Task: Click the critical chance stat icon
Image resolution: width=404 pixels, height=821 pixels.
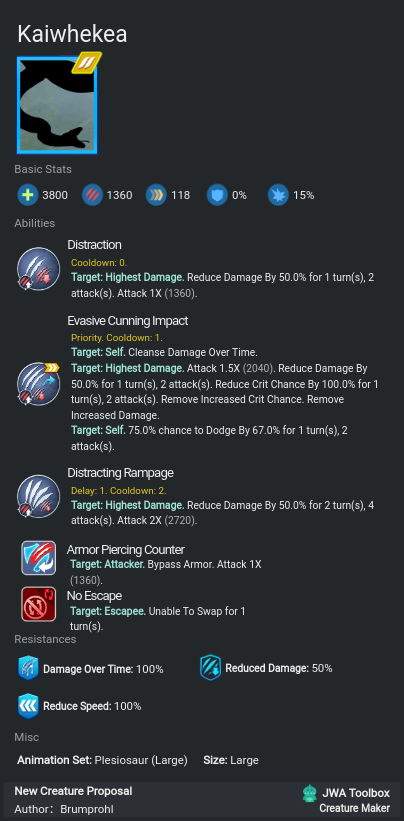Action: (278, 195)
